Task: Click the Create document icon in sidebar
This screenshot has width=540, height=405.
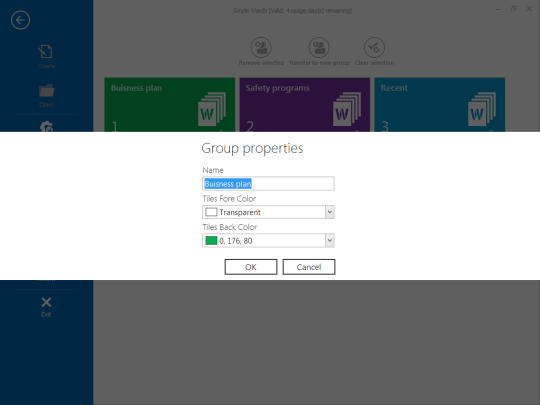Action: click(x=46, y=52)
